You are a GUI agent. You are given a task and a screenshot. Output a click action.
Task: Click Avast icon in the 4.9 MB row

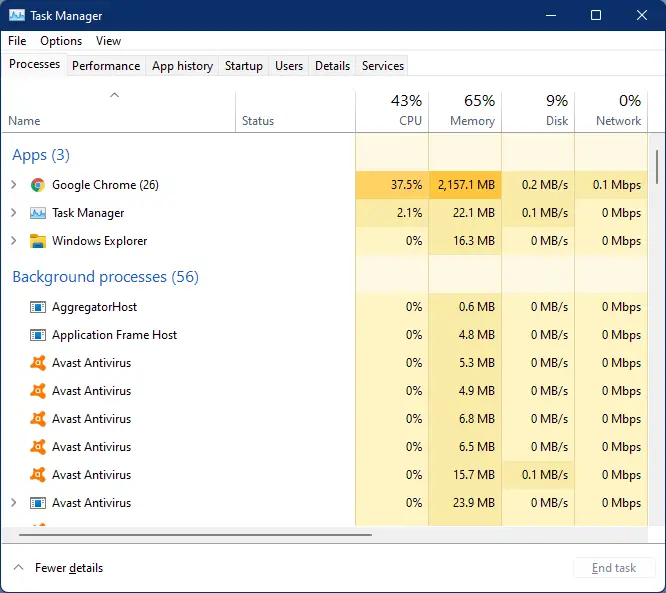38,391
